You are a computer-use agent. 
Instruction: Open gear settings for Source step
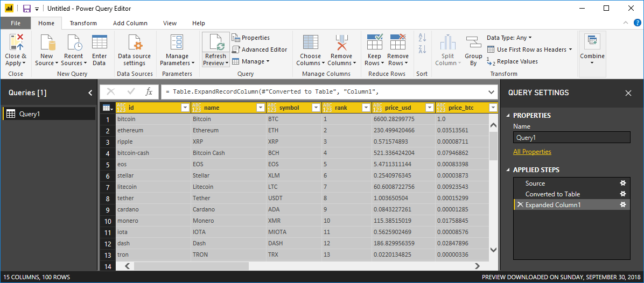pos(622,183)
